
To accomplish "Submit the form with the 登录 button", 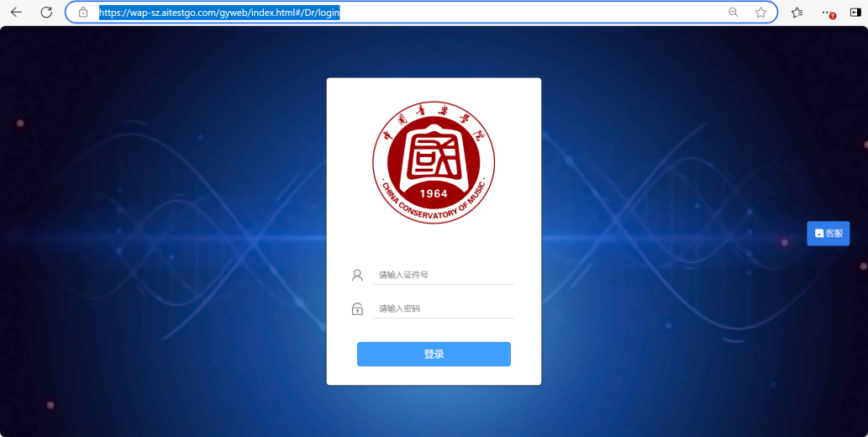I will 434,354.
